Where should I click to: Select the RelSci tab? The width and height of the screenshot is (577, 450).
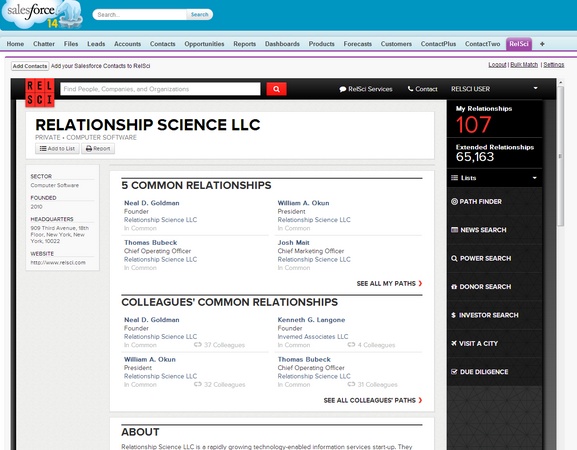coord(519,44)
